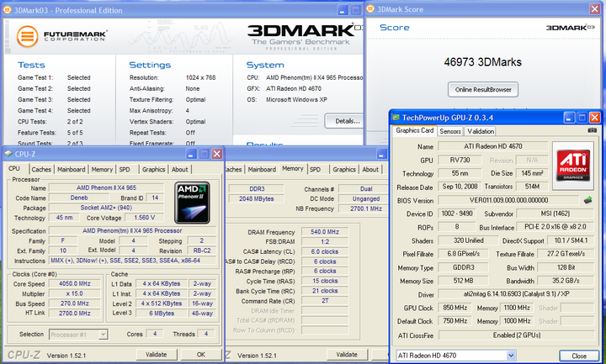606x364 pixels.
Task: Click the CAS# Latency 6.0 clocks value
Action: [325, 251]
